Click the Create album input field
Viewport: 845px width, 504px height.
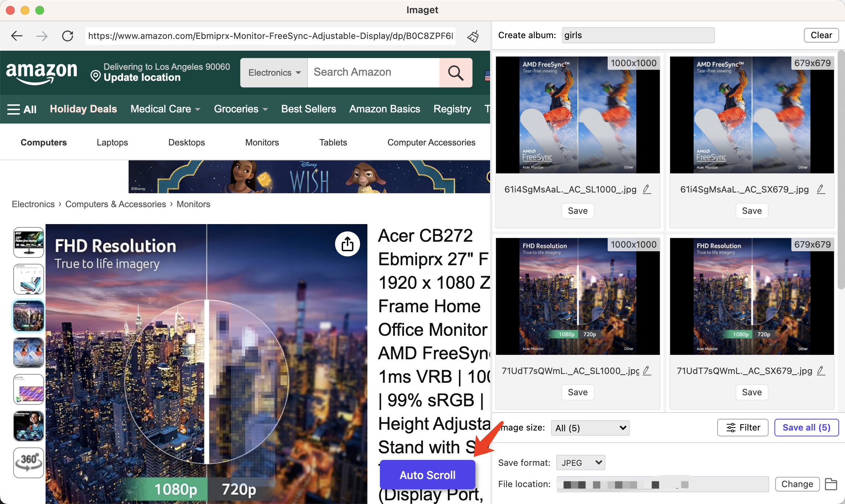point(638,35)
